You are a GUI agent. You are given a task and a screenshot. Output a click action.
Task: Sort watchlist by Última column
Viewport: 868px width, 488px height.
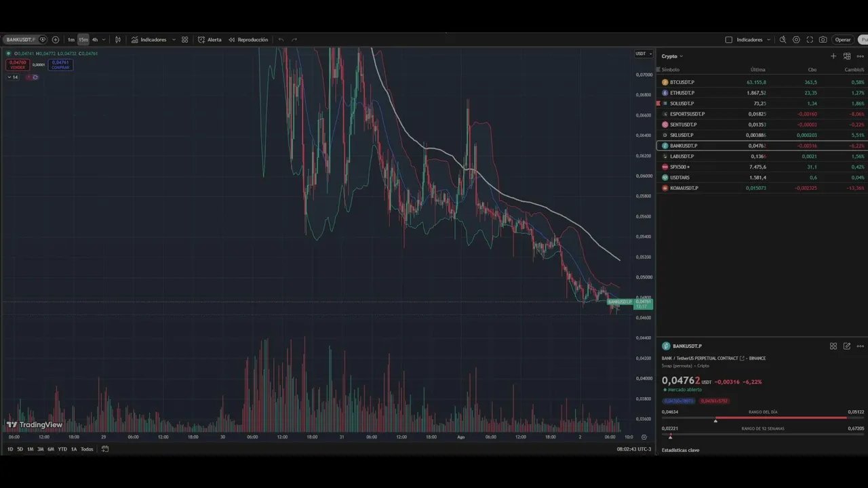coord(757,70)
